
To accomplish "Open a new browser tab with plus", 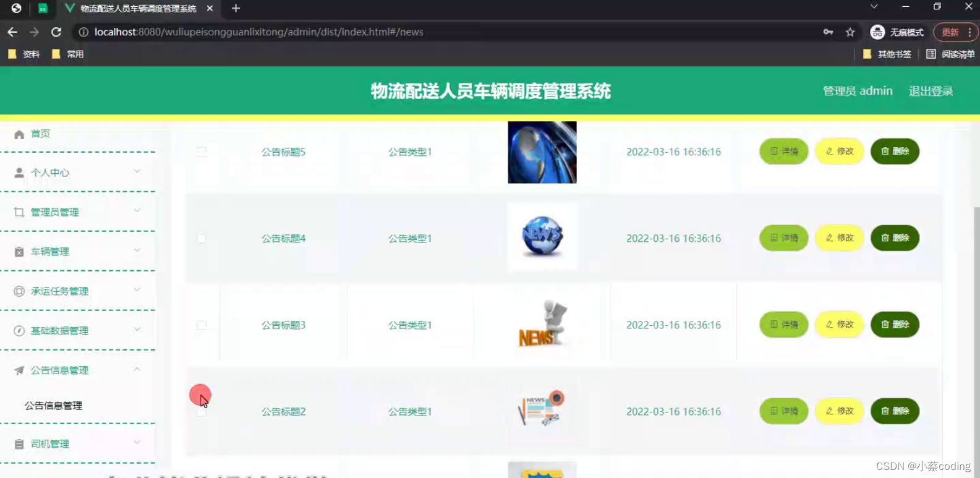I will pos(236,9).
